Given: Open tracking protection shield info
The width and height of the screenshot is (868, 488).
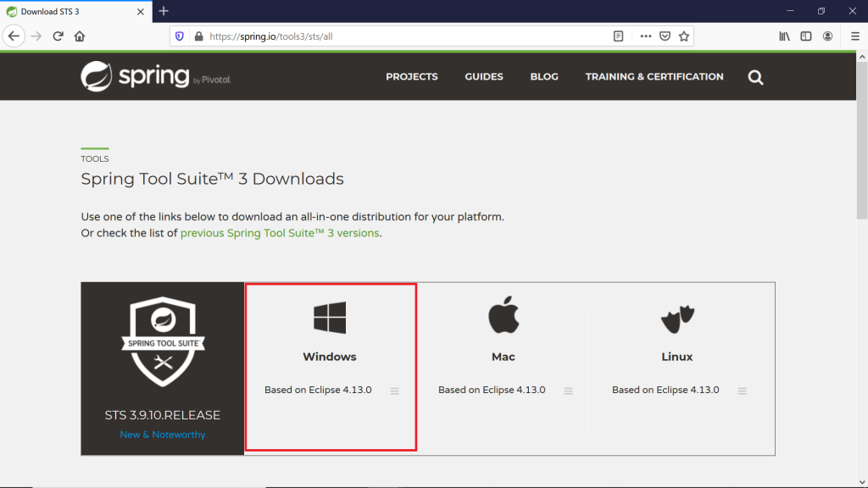Looking at the screenshot, I should tap(180, 36).
